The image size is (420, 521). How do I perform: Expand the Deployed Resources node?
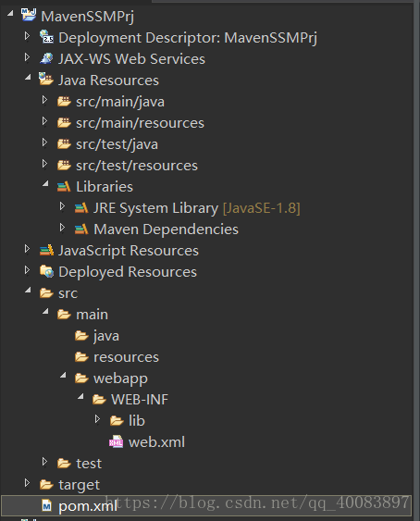pyautogui.click(x=27, y=270)
